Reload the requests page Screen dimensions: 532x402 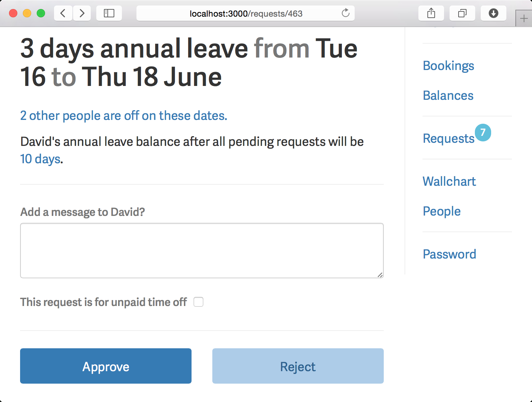pyautogui.click(x=345, y=13)
